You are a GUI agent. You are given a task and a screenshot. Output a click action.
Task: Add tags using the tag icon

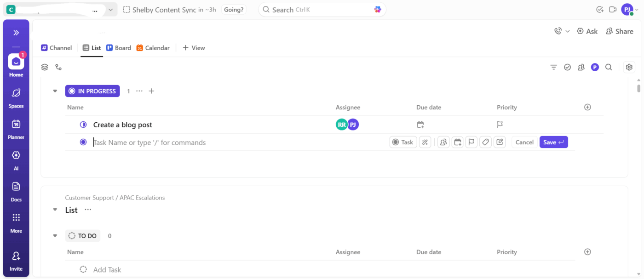pos(485,142)
